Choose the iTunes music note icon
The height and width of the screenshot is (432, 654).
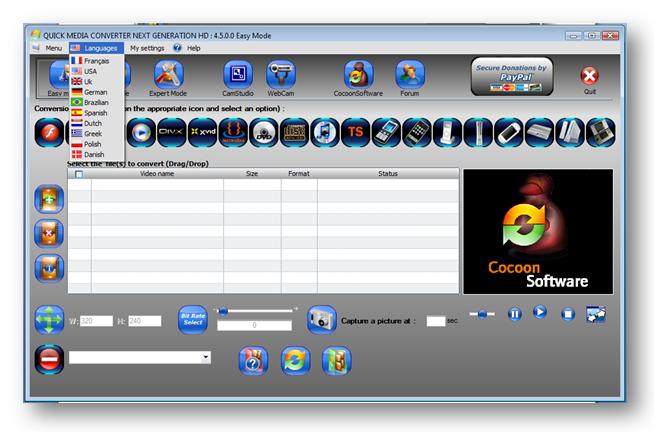coord(325,133)
